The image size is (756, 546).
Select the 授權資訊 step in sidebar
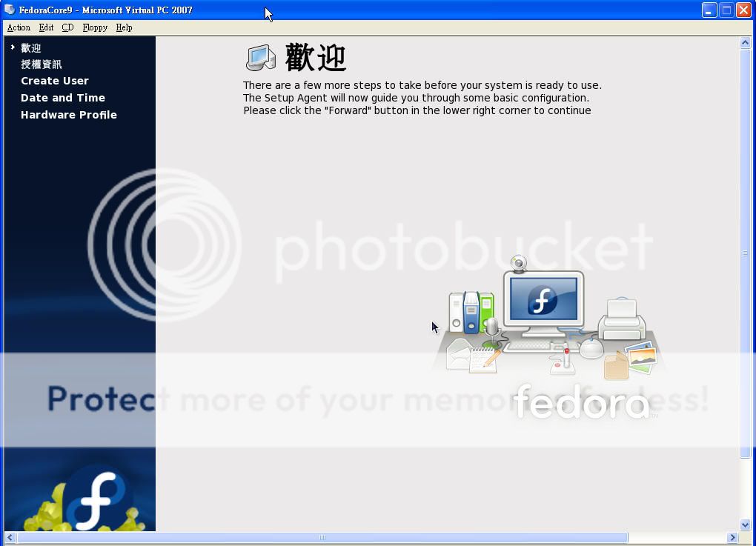[41, 64]
